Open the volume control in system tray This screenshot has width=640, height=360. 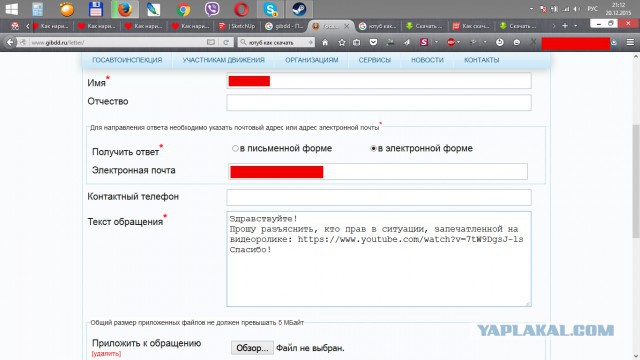tap(576, 9)
